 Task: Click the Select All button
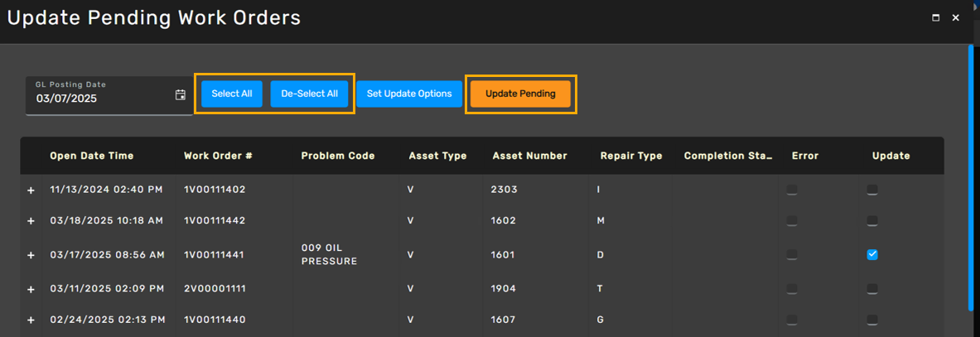coord(232,94)
